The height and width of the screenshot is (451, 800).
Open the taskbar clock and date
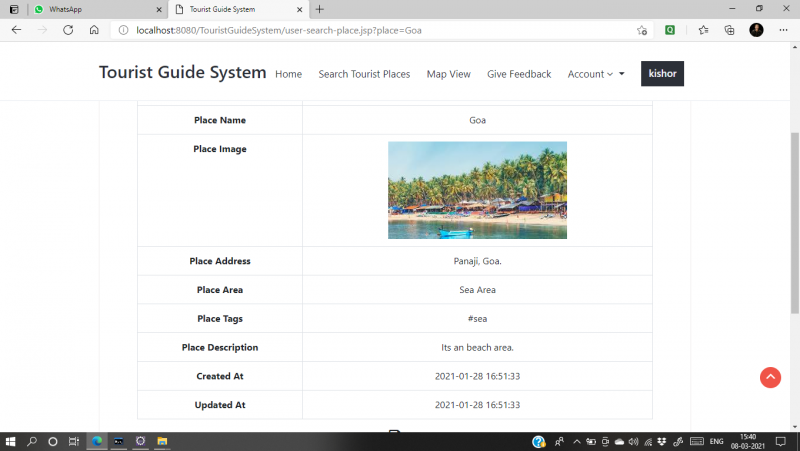click(747, 441)
